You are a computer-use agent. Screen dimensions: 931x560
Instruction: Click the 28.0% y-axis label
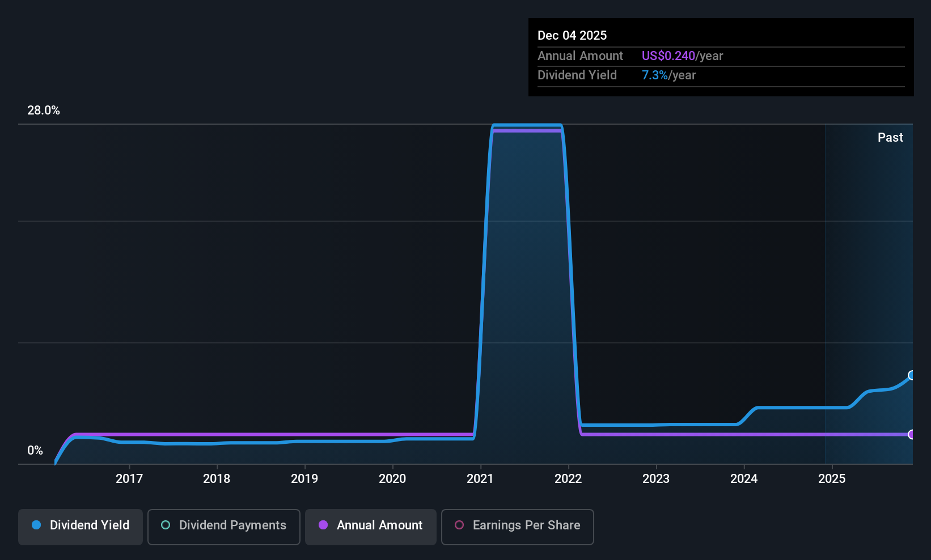click(44, 111)
